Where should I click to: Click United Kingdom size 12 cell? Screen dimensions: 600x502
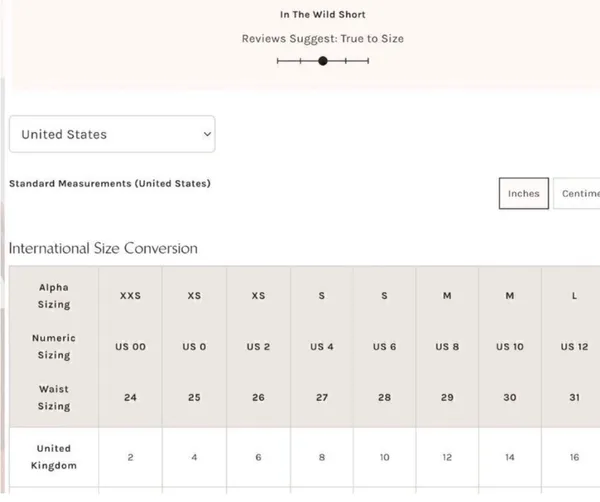click(x=447, y=457)
